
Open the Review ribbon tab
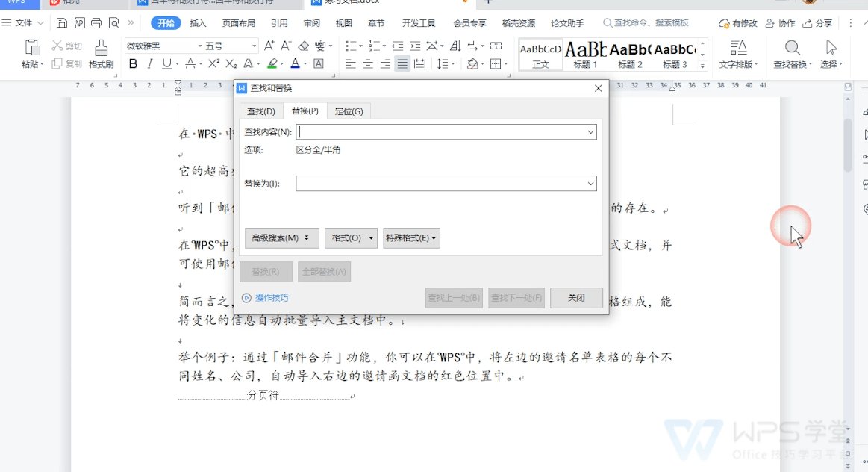point(312,22)
